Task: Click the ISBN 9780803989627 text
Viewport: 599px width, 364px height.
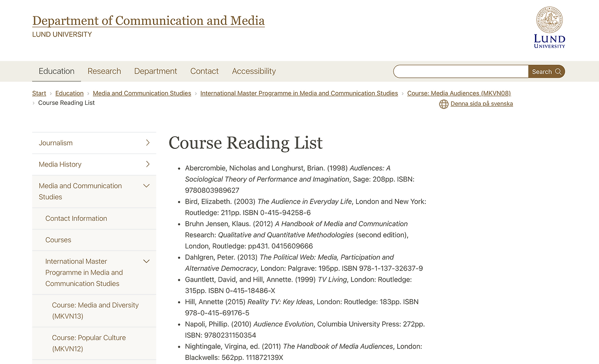Action: click(x=212, y=190)
